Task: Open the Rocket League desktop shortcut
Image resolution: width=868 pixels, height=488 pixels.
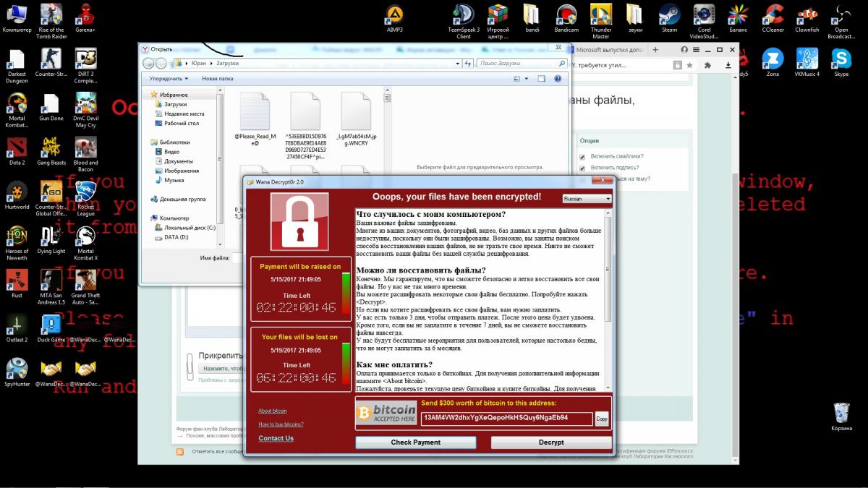Action: (x=85, y=198)
